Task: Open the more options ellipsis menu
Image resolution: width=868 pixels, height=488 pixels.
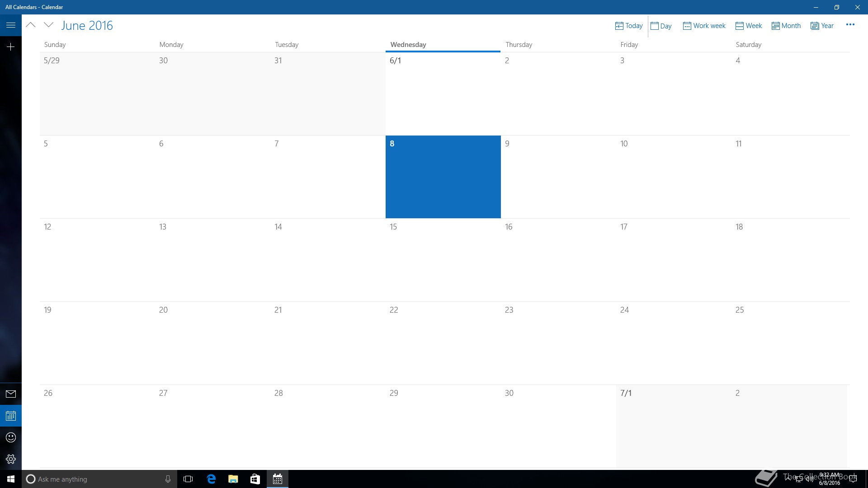Action: point(850,25)
